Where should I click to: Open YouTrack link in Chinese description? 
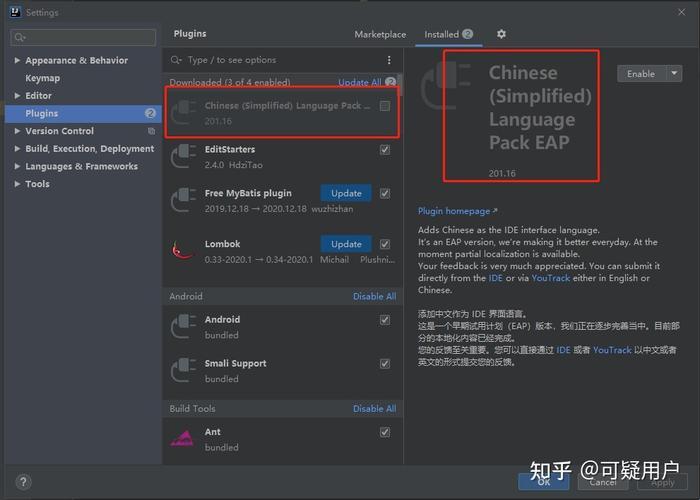click(x=612, y=350)
